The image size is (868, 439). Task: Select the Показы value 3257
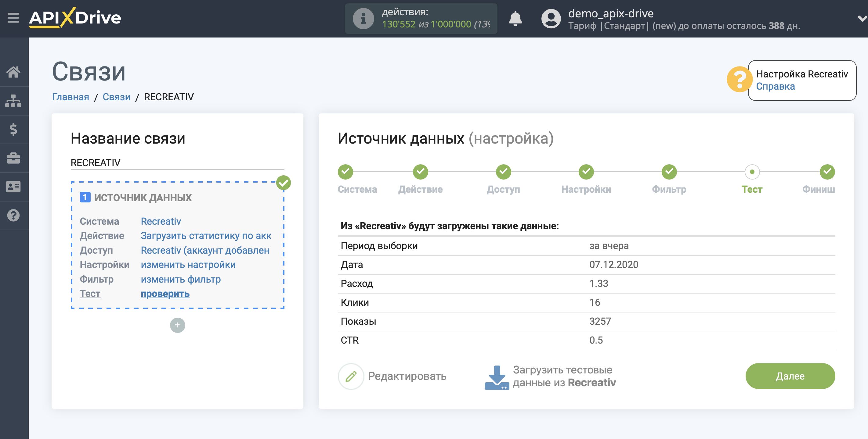coord(600,321)
